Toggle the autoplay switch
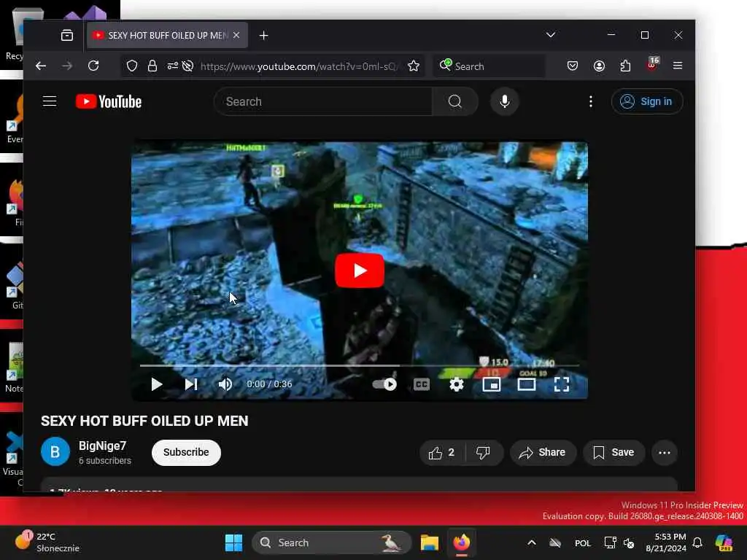Screen dimensions: 747x560 pyautogui.click(x=384, y=384)
